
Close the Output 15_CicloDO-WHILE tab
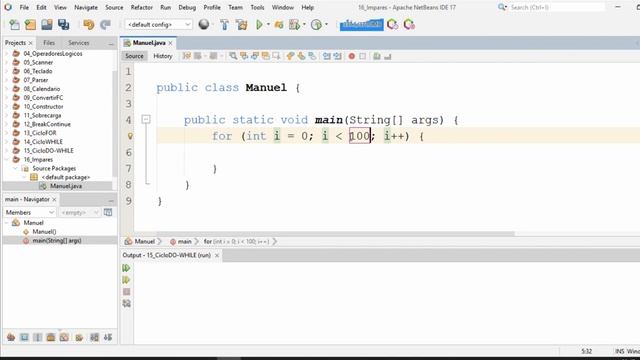coord(217,255)
